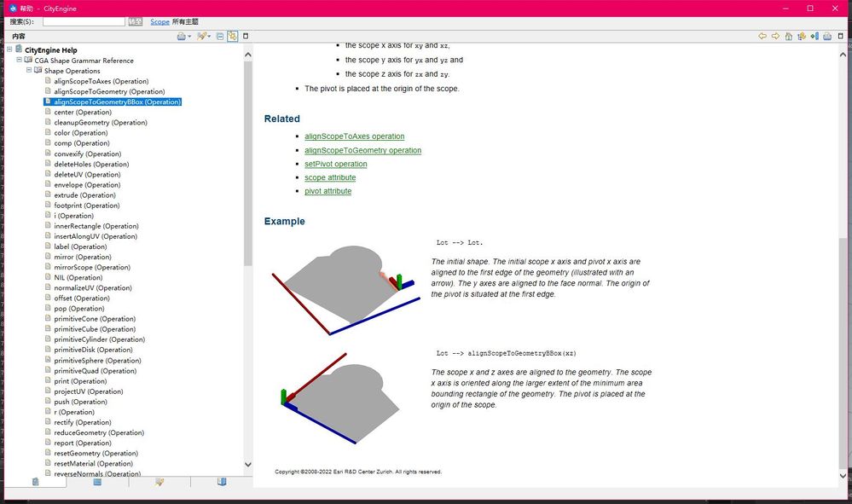Switch to the Index tab at bottom
The height and width of the screenshot is (504, 852).
[x=97, y=482]
